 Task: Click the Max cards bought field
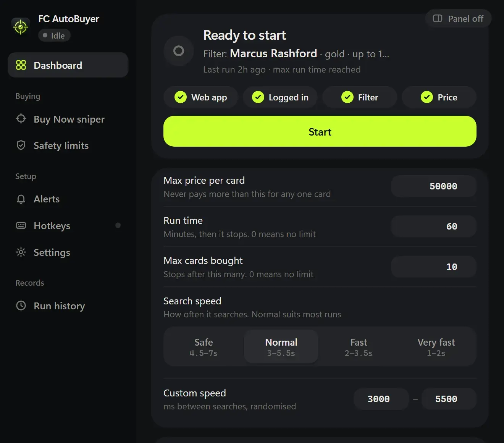tap(434, 267)
